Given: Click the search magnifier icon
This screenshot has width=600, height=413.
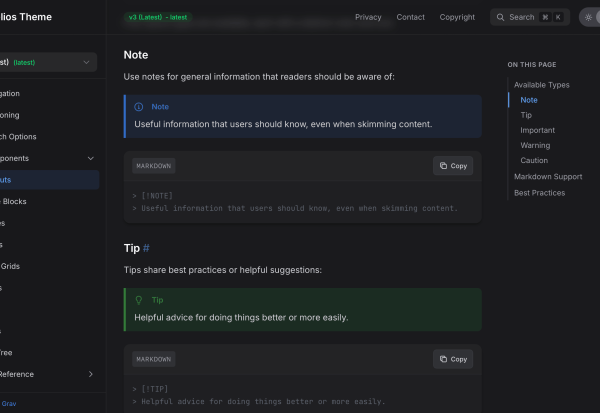Looking at the screenshot, I should pyautogui.click(x=500, y=17).
